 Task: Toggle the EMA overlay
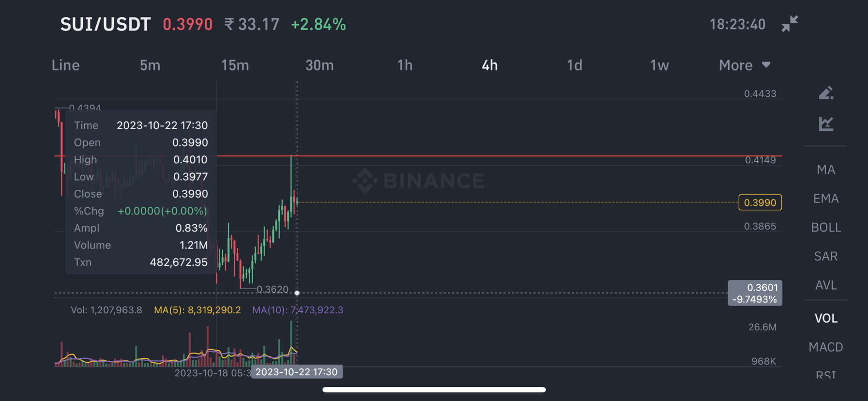(x=826, y=199)
